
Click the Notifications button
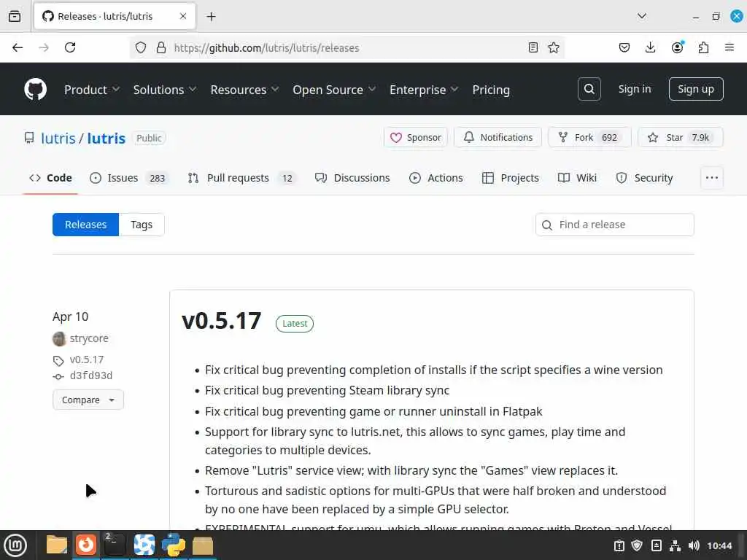pos(498,138)
